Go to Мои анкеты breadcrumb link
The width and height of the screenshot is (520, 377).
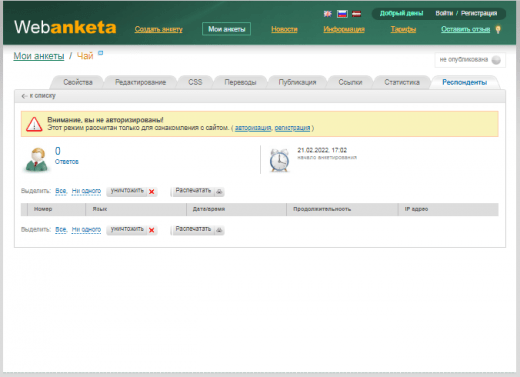(39, 56)
